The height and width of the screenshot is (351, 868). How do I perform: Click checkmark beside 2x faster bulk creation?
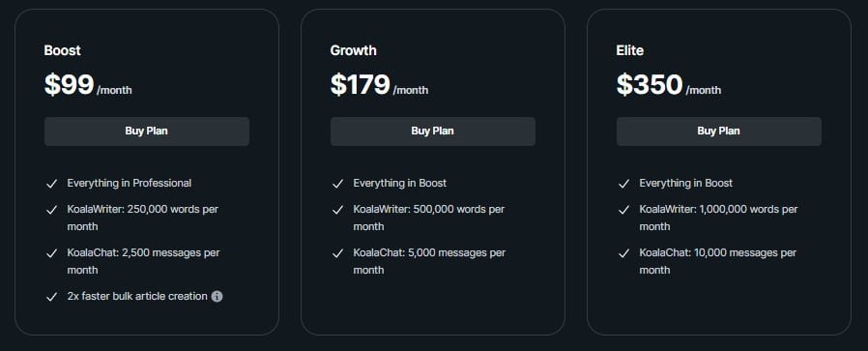51,297
